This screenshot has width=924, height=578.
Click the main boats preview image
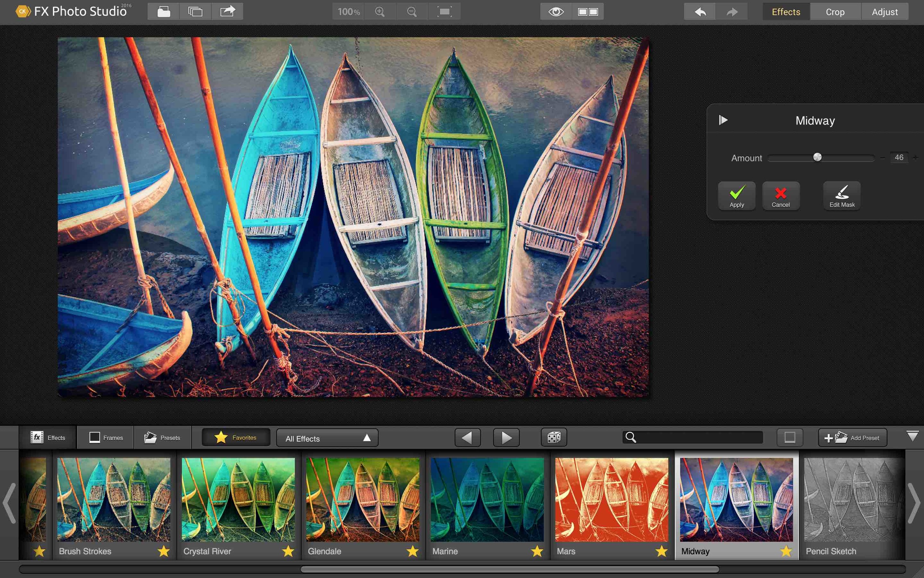(353, 217)
